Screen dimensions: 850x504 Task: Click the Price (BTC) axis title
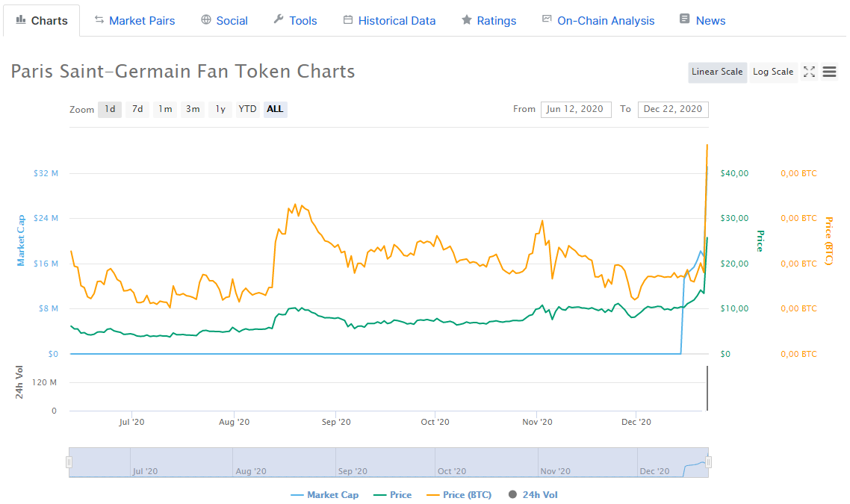click(x=828, y=240)
